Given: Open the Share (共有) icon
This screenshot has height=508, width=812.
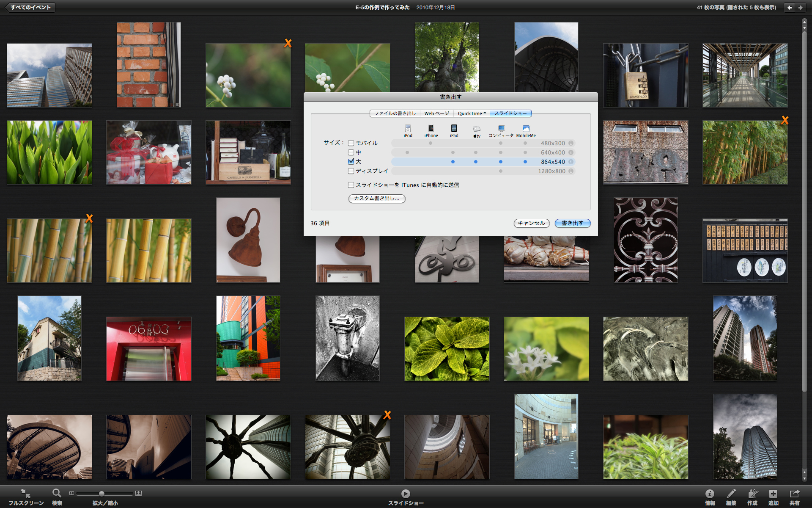Looking at the screenshot, I should tap(794, 494).
